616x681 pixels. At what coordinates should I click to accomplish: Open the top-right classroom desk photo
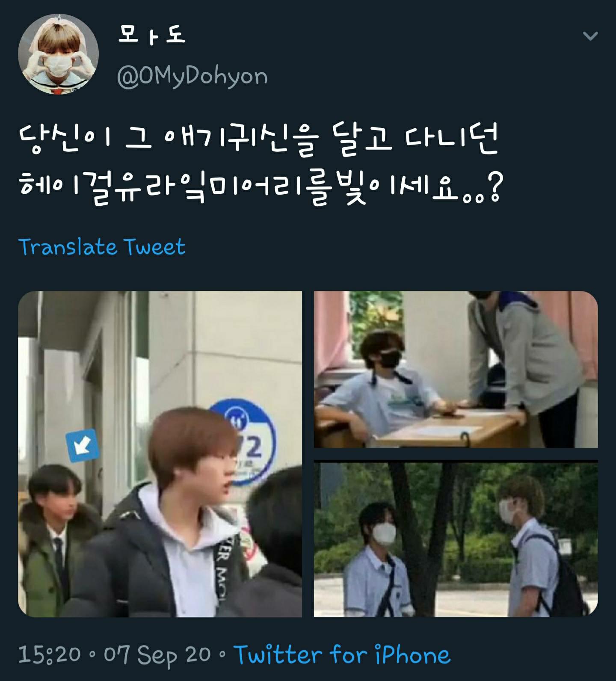point(456,370)
